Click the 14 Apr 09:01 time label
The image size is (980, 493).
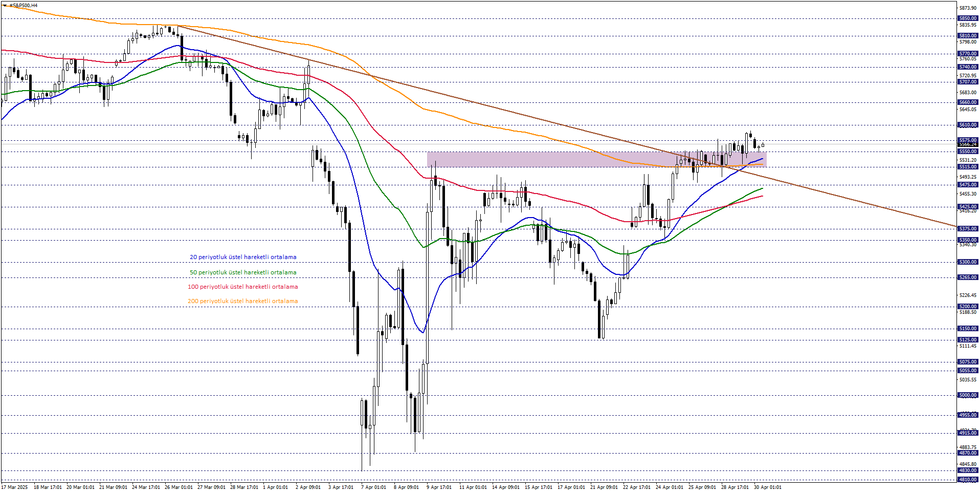(506, 487)
